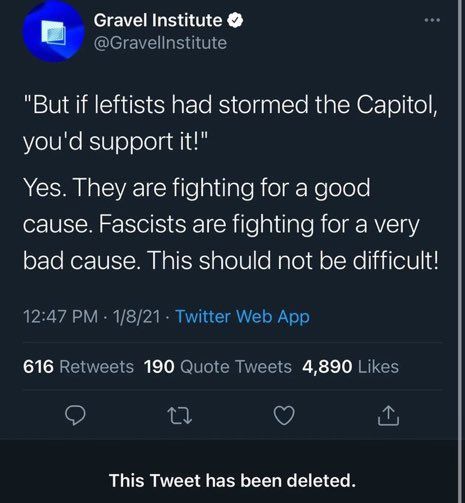View the 616 Retweets list
465x503 pixels.
(x=78, y=367)
